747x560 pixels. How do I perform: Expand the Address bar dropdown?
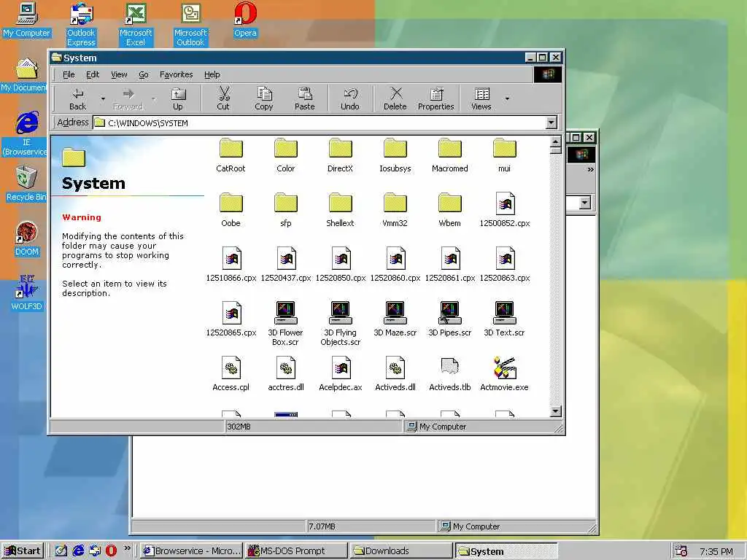pyautogui.click(x=551, y=122)
